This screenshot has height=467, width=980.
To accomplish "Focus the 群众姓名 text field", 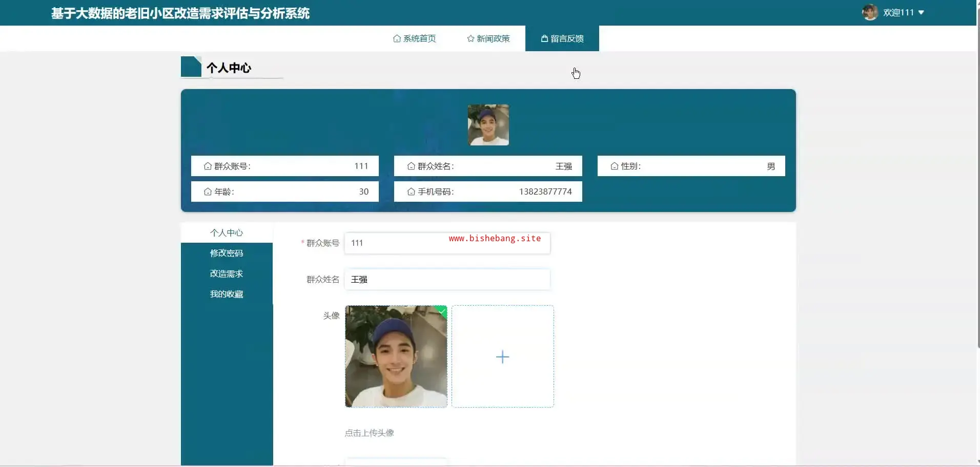I will 447,280.
